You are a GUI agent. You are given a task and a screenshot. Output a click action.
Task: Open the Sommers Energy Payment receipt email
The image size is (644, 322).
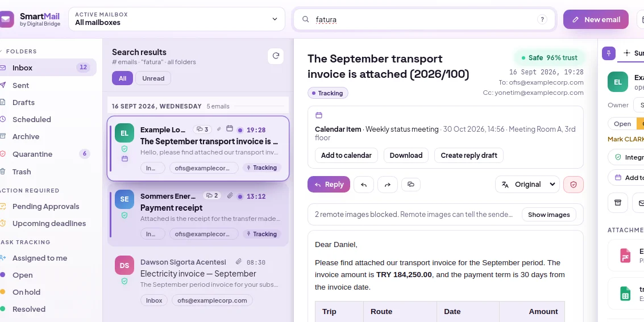[198, 215]
